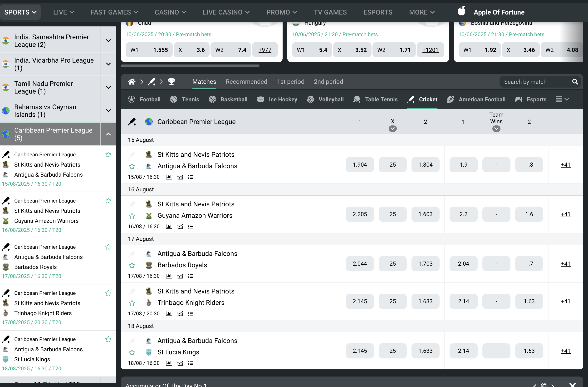The height and width of the screenshot is (387, 588).
Task: Open LIVE top menu
Action: (64, 12)
